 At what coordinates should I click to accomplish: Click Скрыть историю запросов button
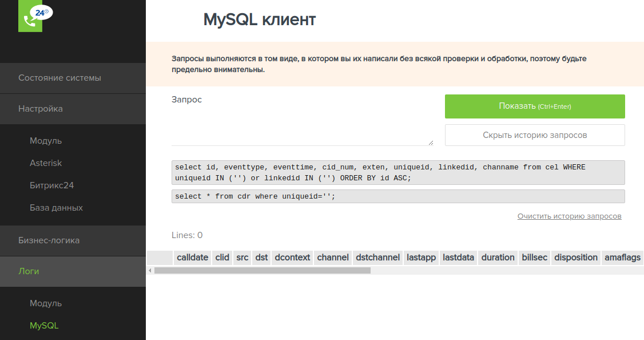coord(535,135)
